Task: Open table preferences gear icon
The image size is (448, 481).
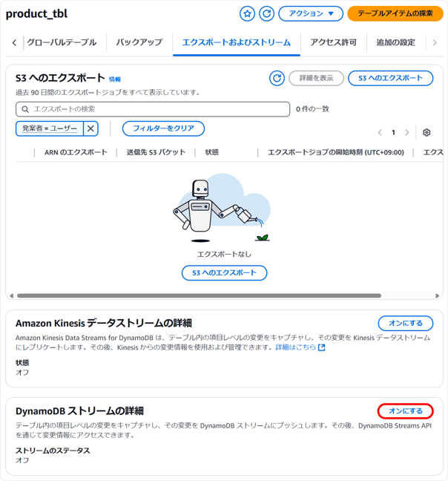Action: tap(426, 133)
